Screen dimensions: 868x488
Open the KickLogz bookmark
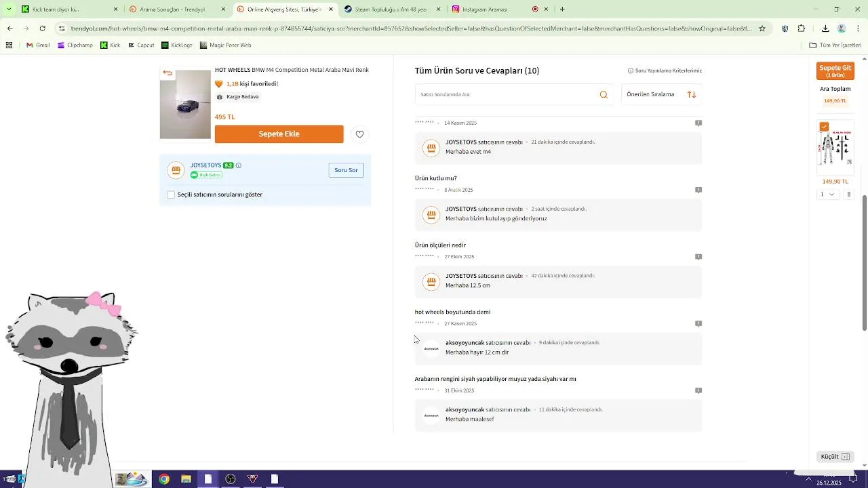tap(176, 45)
